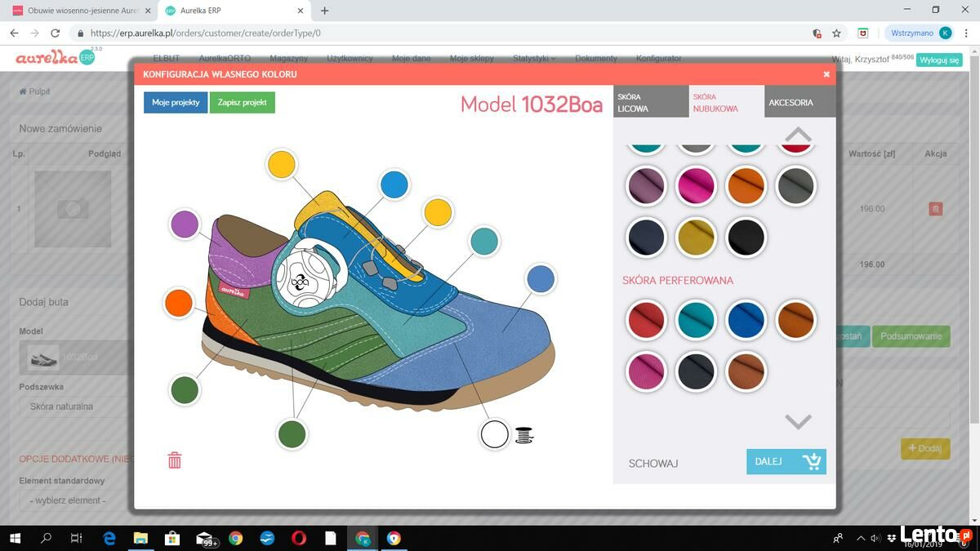This screenshot has height=551, width=980.
Task: Open File Explorer from the taskbar
Action: pos(140,538)
